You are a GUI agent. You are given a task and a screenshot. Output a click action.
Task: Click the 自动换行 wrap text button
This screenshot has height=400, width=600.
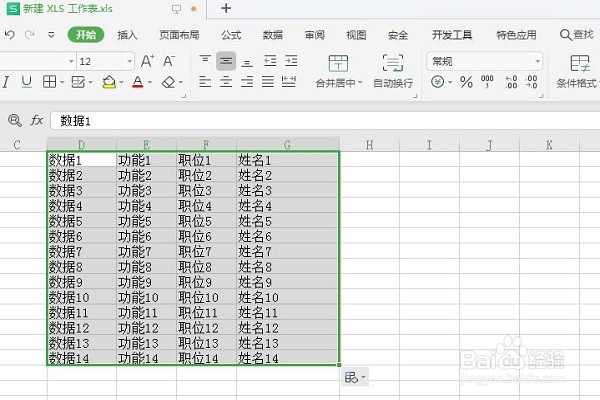click(x=393, y=72)
